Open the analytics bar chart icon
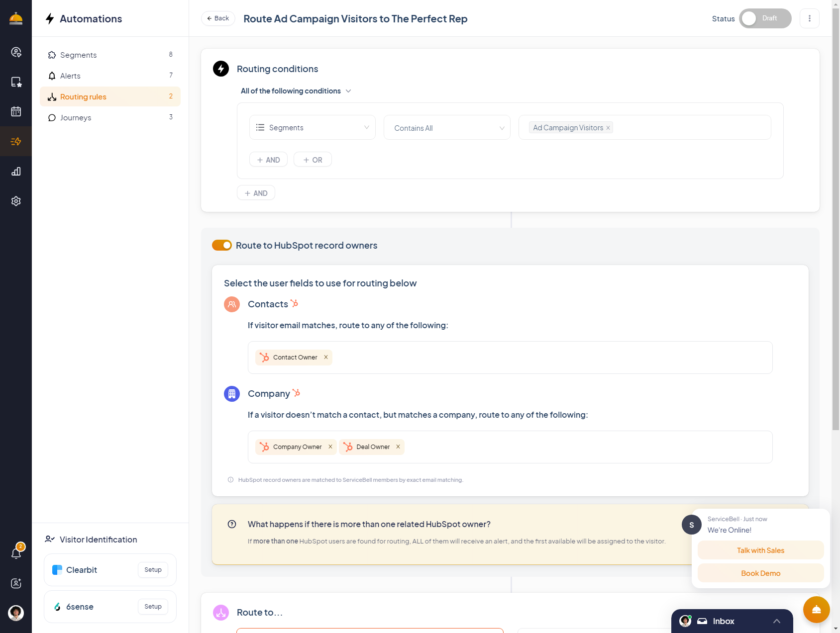 (16, 172)
